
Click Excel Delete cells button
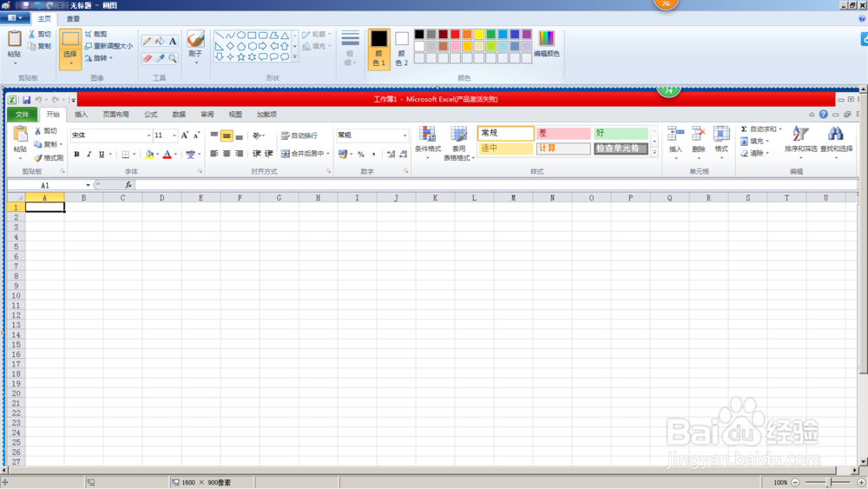[x=699, y=141]
